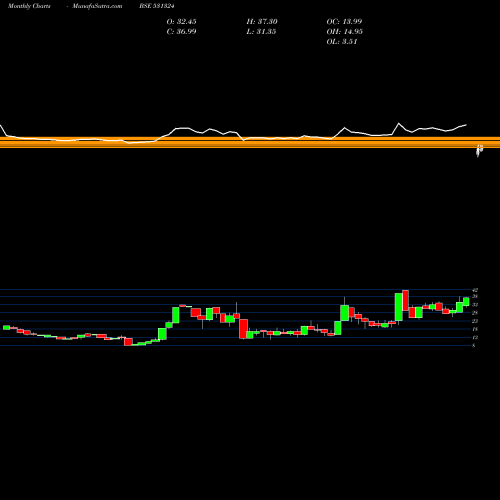
Task: Click the open price "O: 32.45"
Action: point(182,22)
